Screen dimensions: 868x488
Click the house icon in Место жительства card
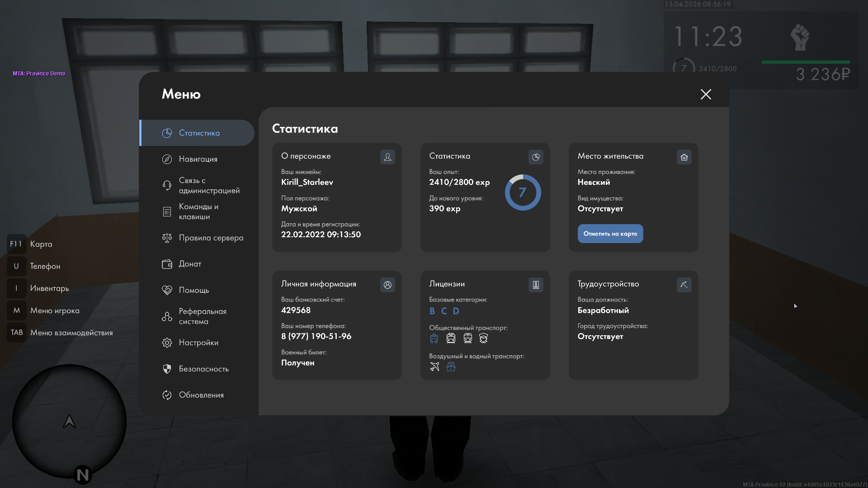click(684, 157)
